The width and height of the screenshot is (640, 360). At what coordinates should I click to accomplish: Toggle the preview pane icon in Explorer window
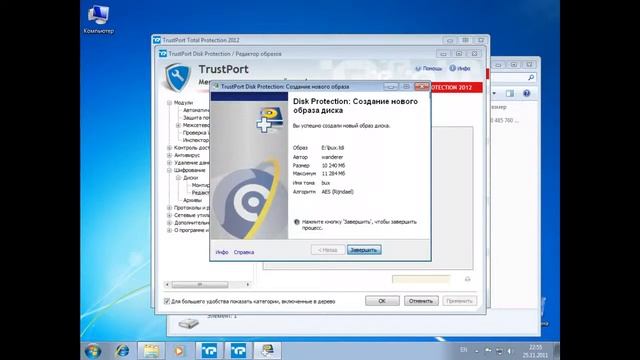[x=510, y=93]
